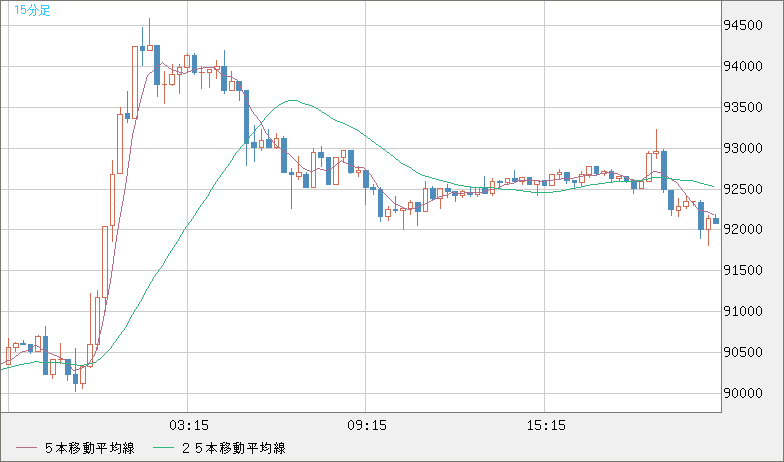
Task: Click the green 25-period average peak near 93500
Action: pyautogui.click(x=293, y=100)
